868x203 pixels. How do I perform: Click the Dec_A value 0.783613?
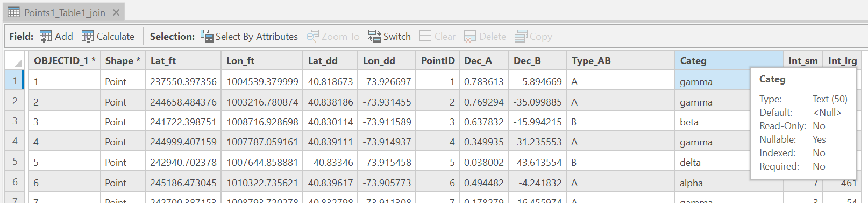[x=484, y=81]
